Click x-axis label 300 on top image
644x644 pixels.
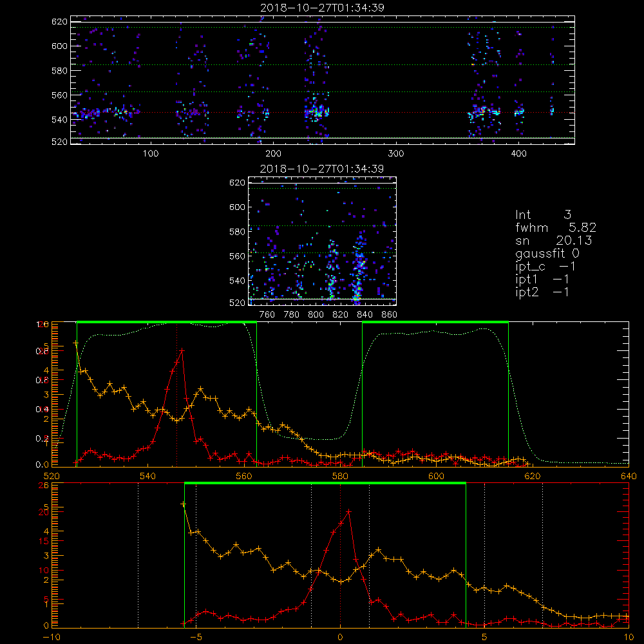396,154
